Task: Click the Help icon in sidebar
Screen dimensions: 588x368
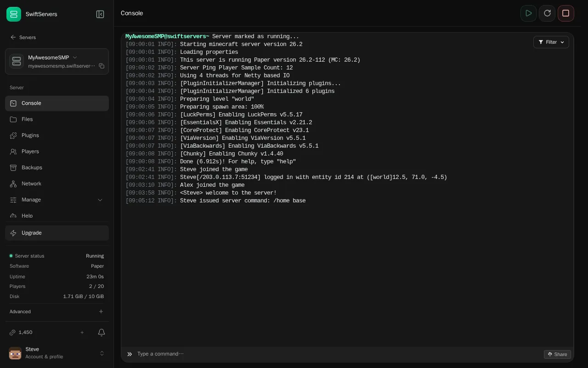Action: [13, 216]
